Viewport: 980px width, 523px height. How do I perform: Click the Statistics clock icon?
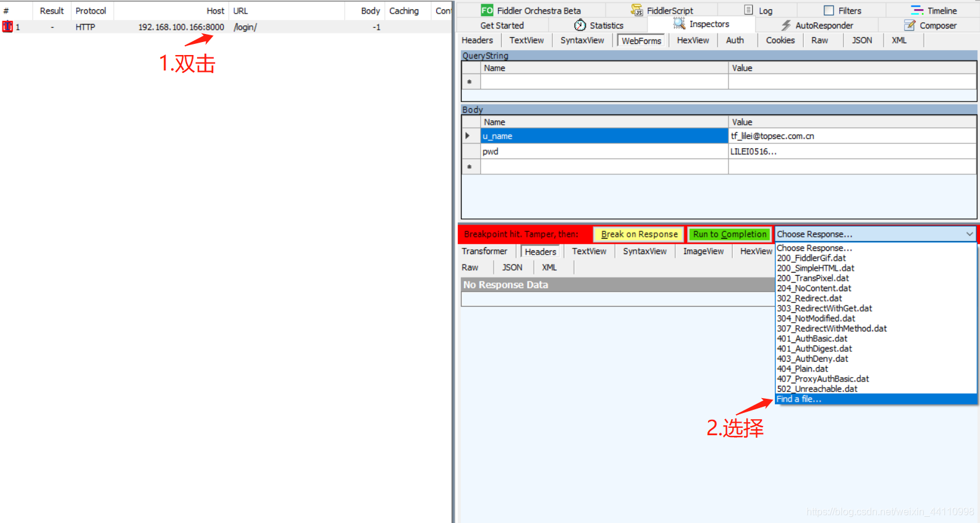tap(580, 25)
